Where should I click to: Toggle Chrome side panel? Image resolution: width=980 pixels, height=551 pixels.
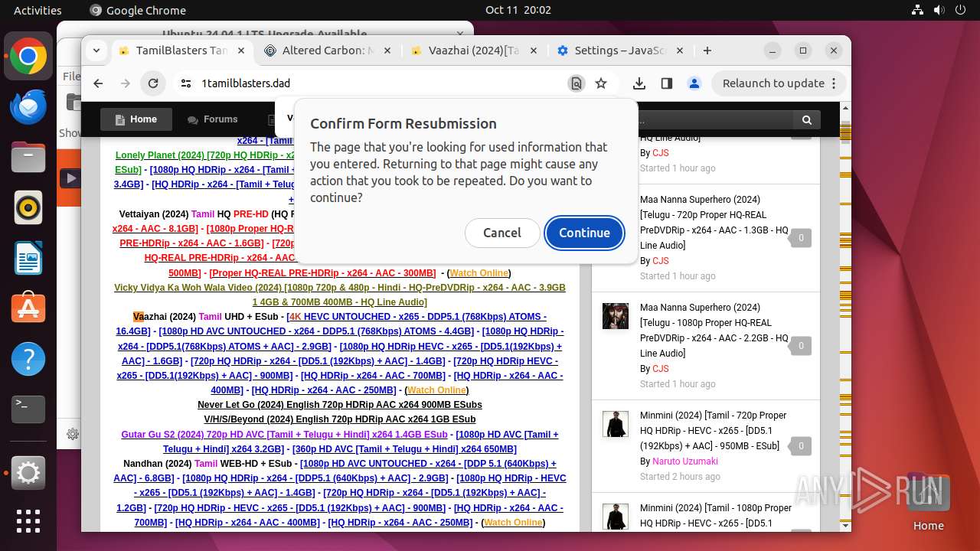[x=667, y=83]
